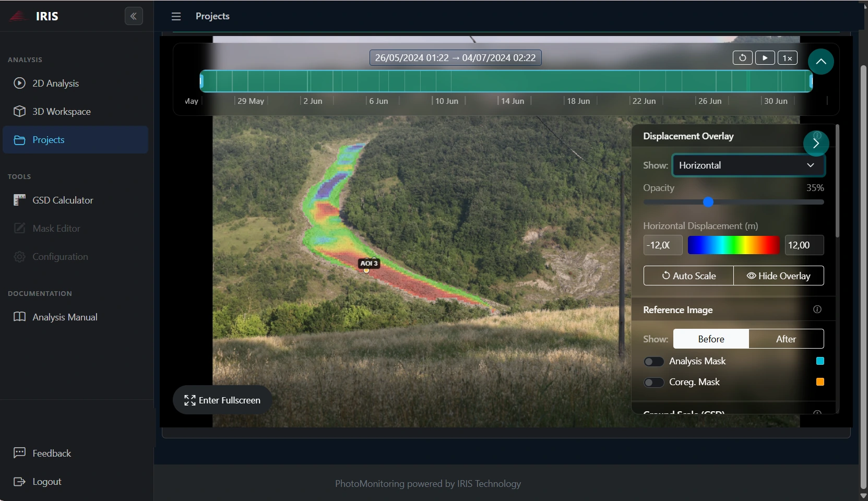Screen dimensions: 868x501
Task: Collapse side panel with right-chevron button
Action: tap(816, 144)
